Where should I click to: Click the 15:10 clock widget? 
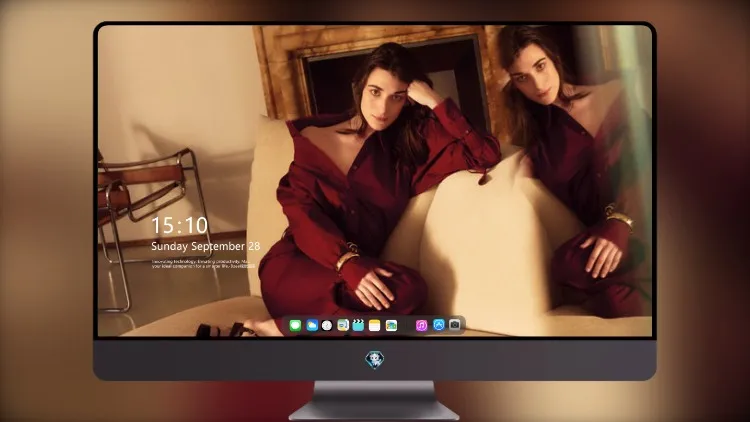(180, 225)
